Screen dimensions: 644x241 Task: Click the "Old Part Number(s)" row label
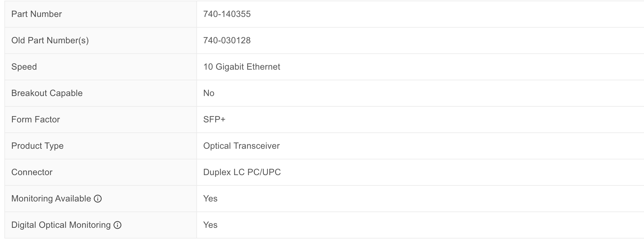click(50, 40)
